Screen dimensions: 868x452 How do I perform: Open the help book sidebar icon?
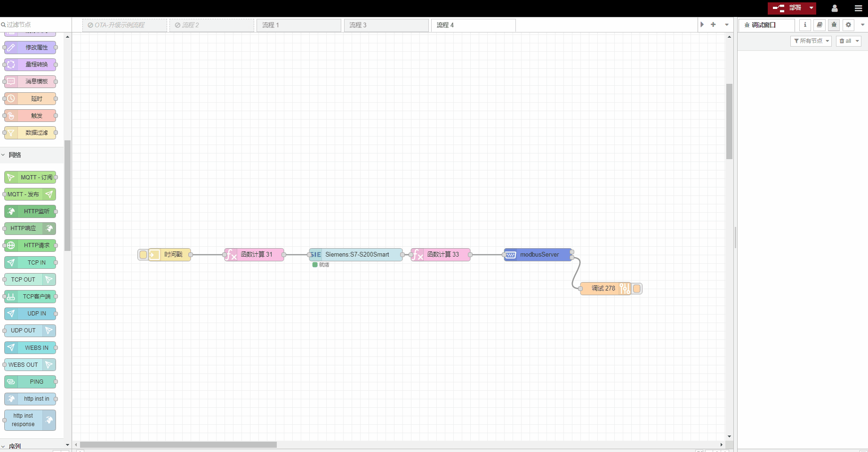click(820, 25)
